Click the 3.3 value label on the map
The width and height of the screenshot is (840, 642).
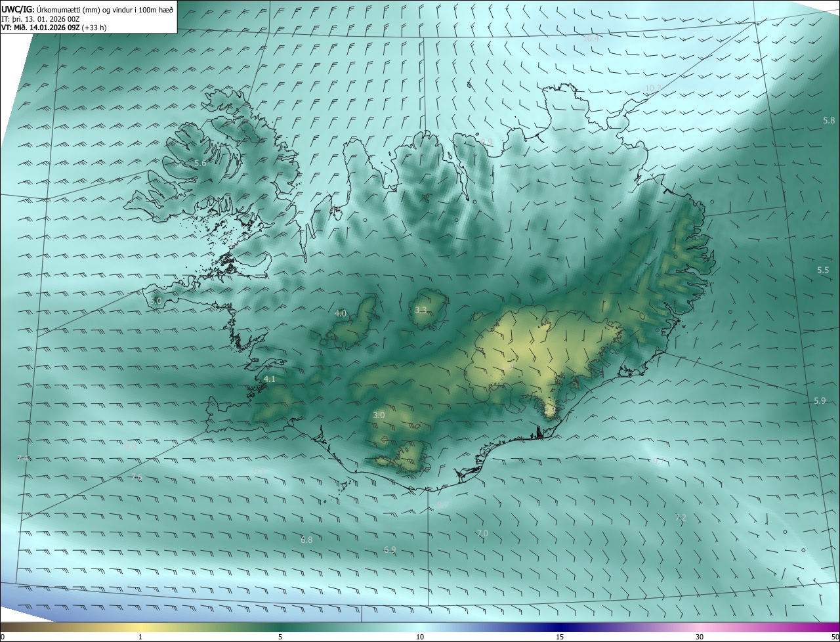pyautogui.click(x=421, y=310)
